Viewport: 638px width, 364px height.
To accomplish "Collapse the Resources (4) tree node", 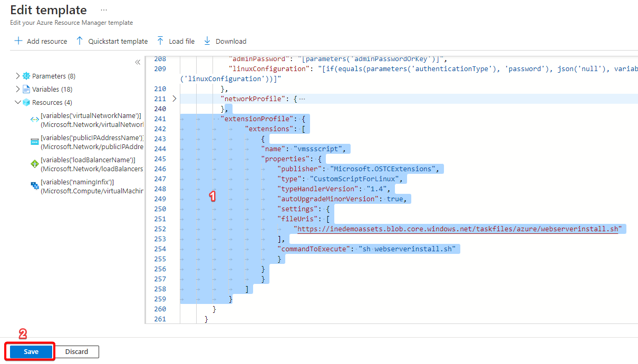I will (18, 102).
